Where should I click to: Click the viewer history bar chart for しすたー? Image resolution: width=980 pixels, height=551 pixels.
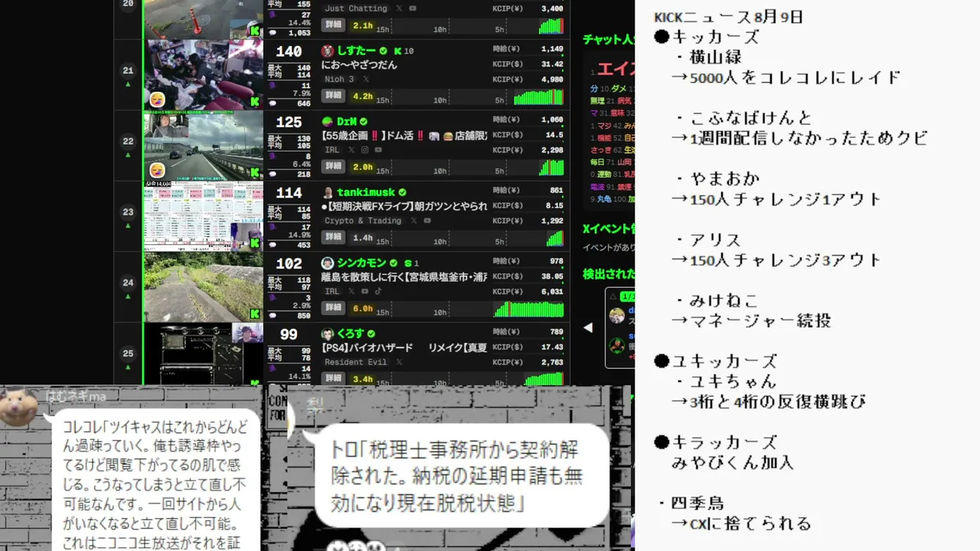click(x=539, y=96)
